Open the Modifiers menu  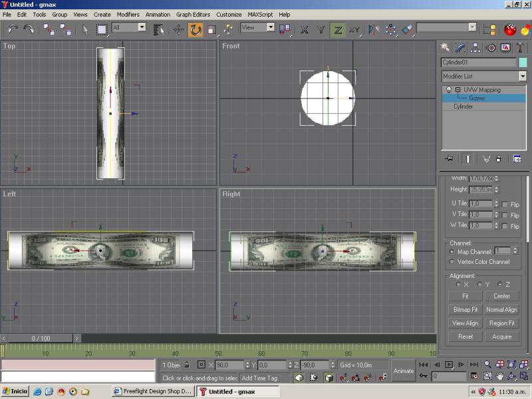pyautogui.click(x=128, y=14)
